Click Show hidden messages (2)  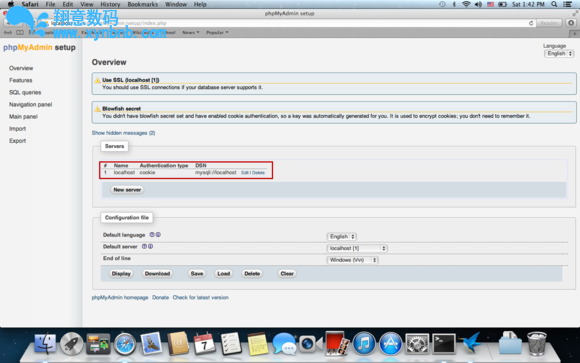coord(124,133)
